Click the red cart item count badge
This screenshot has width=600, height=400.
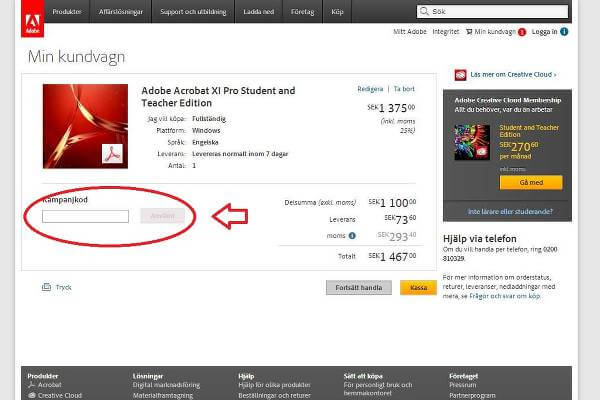pos(522,32)
